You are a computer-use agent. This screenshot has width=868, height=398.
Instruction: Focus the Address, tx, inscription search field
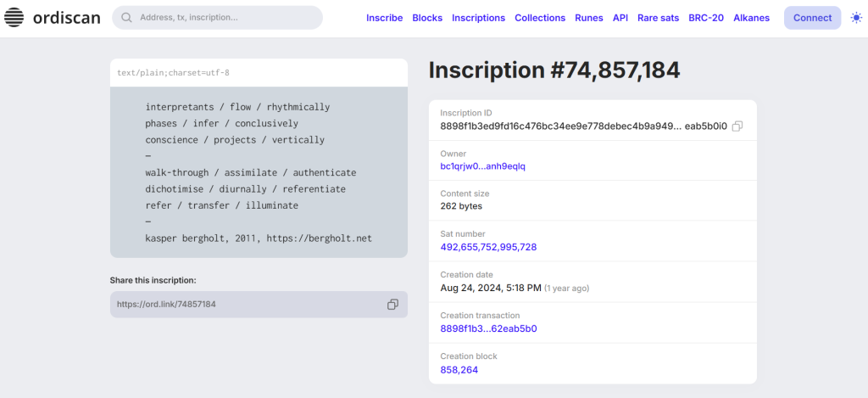click(x=217, y=18)
